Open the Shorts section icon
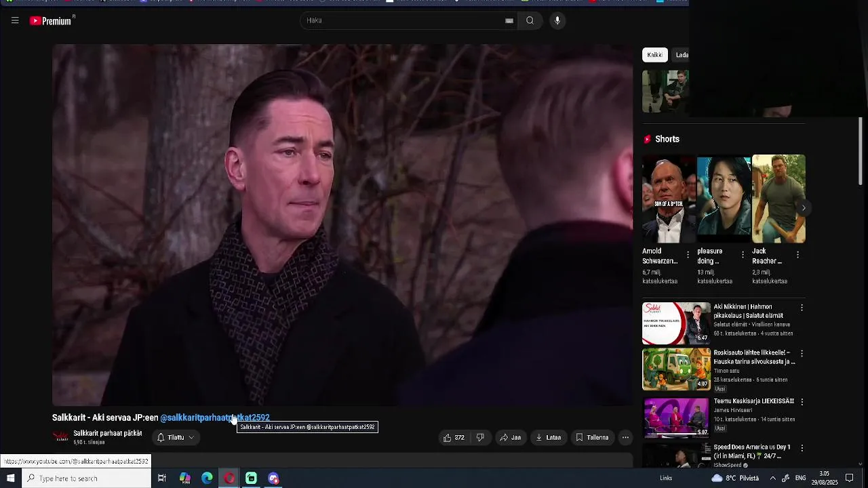The image size is (868, 488). tap(648, 139)
